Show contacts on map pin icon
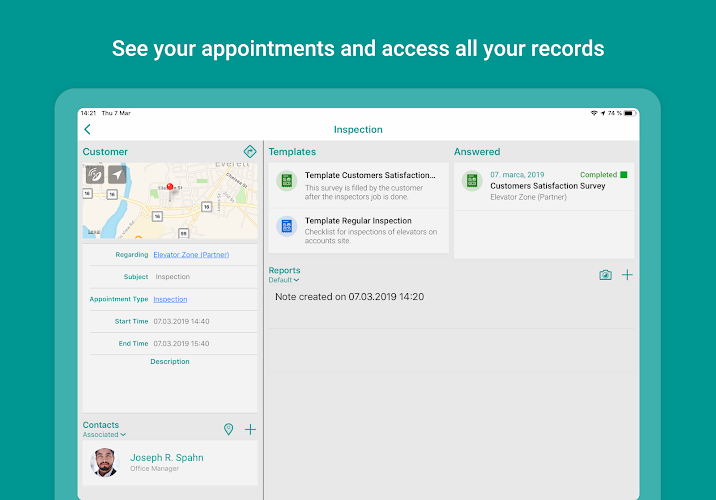The height and width of the screenshot is (500, 716). click(x=228, y=429)
